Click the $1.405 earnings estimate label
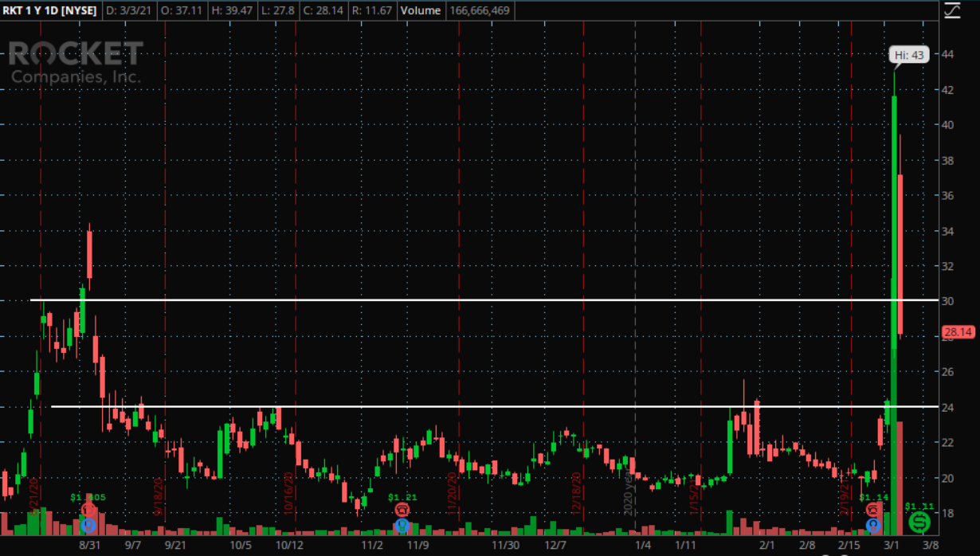This screenshot has height=556, width=980. (x=88, y=497)
